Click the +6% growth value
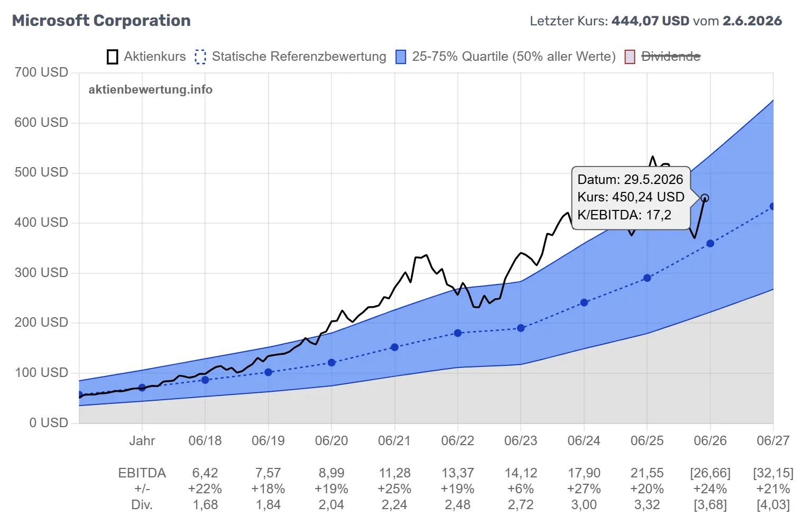The width and height of the screenshot is (812, 525). point(521,489)
